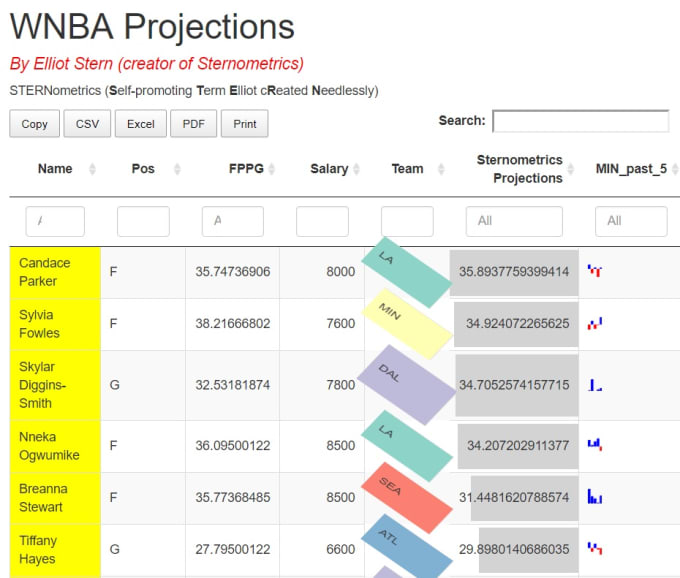Viewport: 680px width, 578px height.
Task: Click the Copy button
Action: [34, 124]
